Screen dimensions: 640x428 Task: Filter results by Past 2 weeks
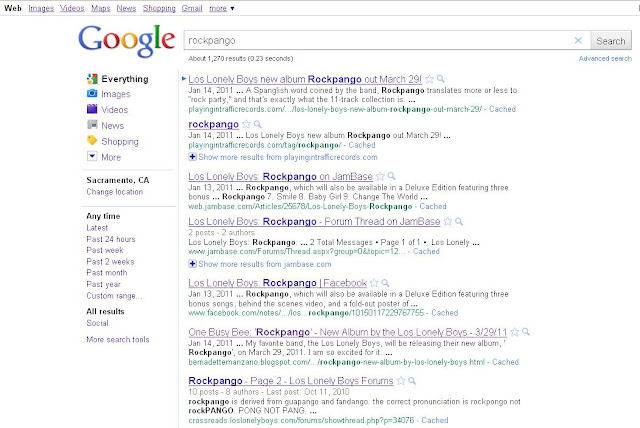110,262
